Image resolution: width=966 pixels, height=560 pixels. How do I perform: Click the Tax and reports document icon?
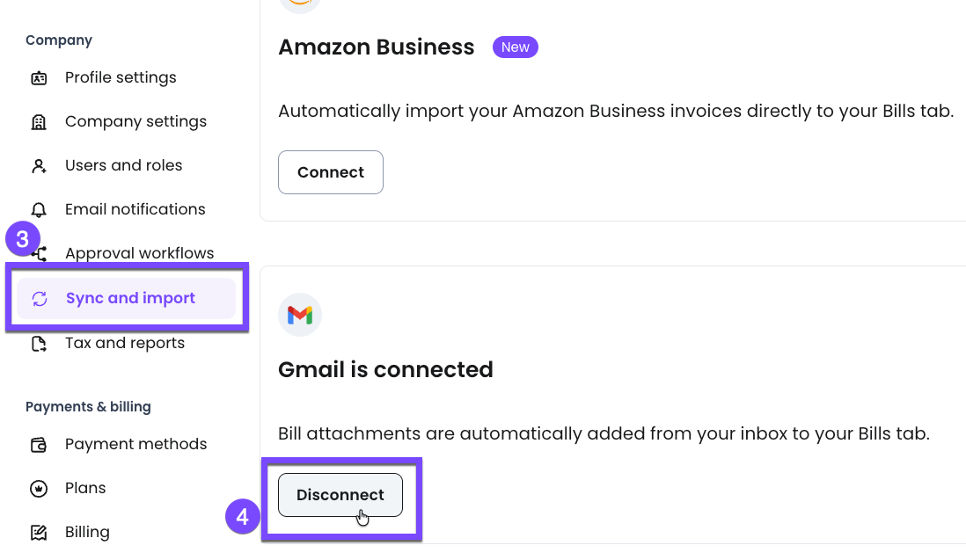pyautogui.click(x=39, y=344)
